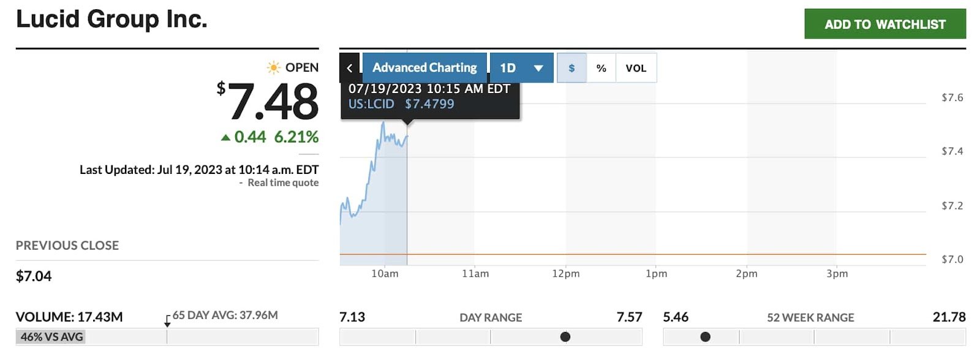Click the Lucid Group Inc. heading
The width and height of the screenshot is (980, 354).
[x=111, y=19]
